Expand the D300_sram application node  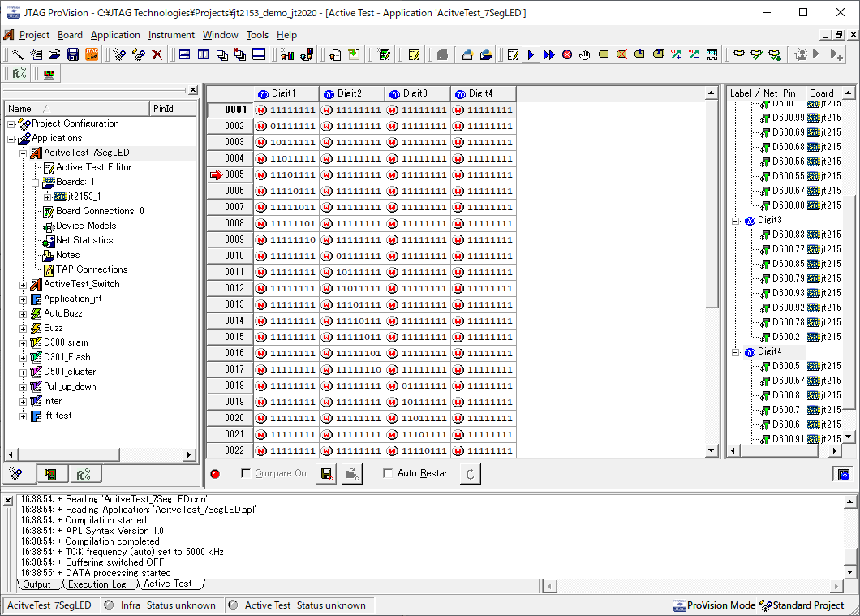[x=24, y=343]
